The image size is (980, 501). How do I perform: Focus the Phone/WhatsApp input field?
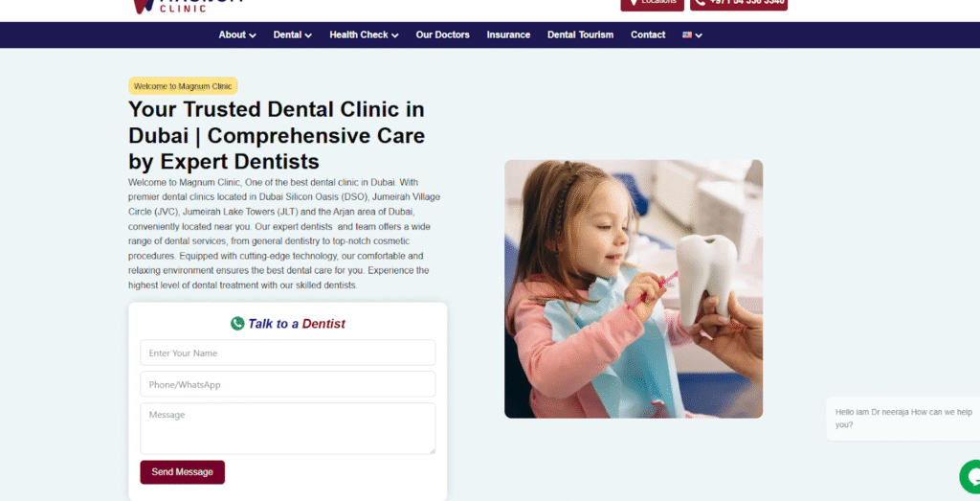287,384
